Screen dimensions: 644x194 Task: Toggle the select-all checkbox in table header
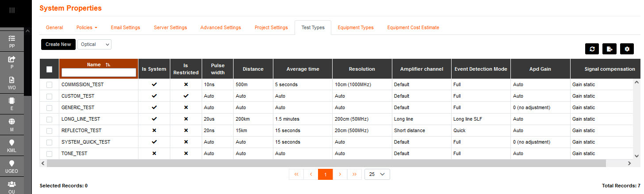point(49,69)
